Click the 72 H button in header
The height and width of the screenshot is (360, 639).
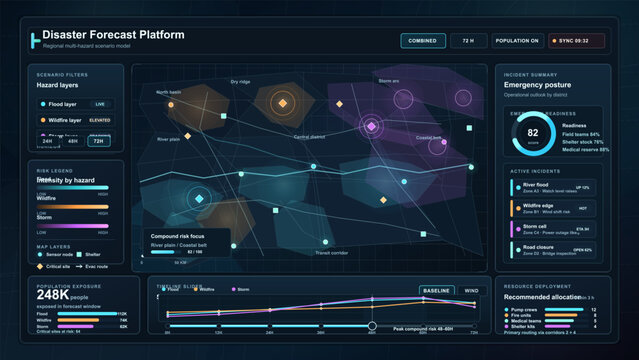(468, 41)
